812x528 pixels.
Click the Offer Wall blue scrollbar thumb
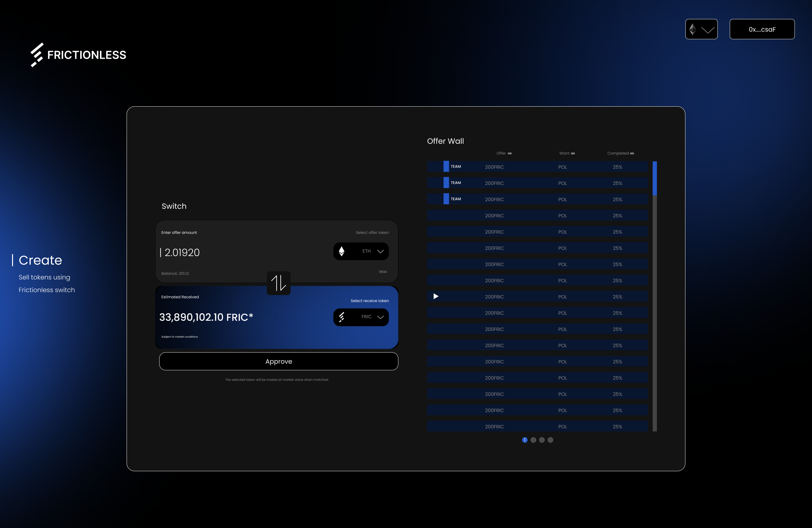click(x=654, y=178)
